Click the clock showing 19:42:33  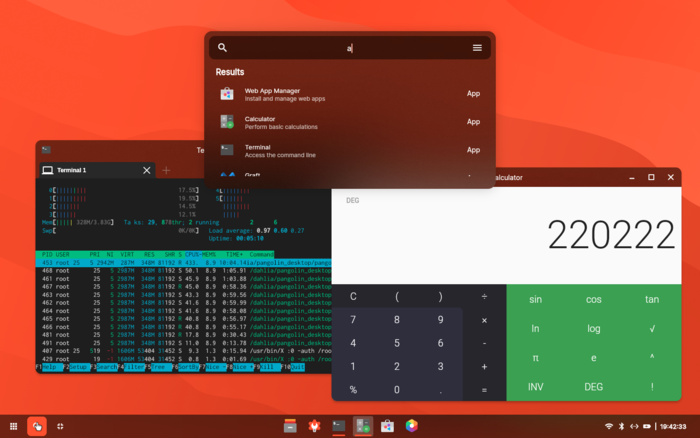click(673, 426)
